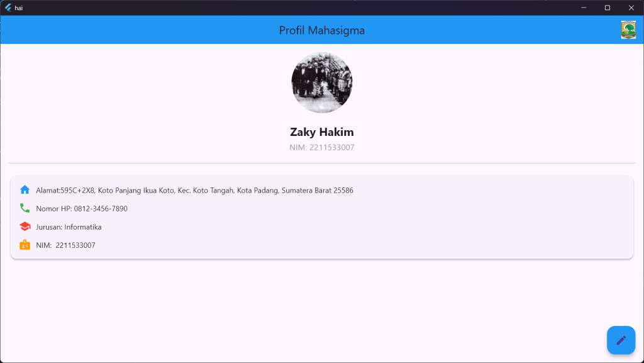Viewport: 644px width, 363px height.
Task: Click the horizontal divider below the profile
Action: (x=322, y=163)
